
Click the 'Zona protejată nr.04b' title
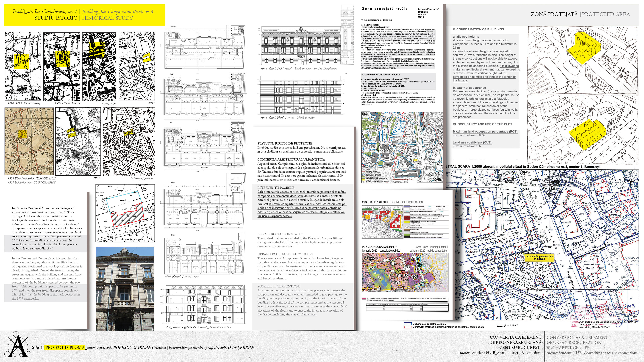click(385, 9)
